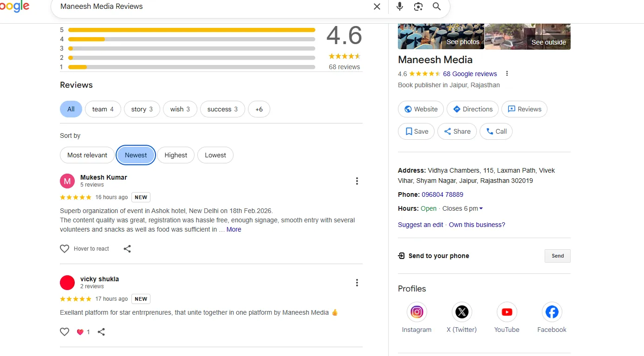Open the Facebook profile icon
The width and height of the screenshot is (644, 356).
[x=552, y=312]
